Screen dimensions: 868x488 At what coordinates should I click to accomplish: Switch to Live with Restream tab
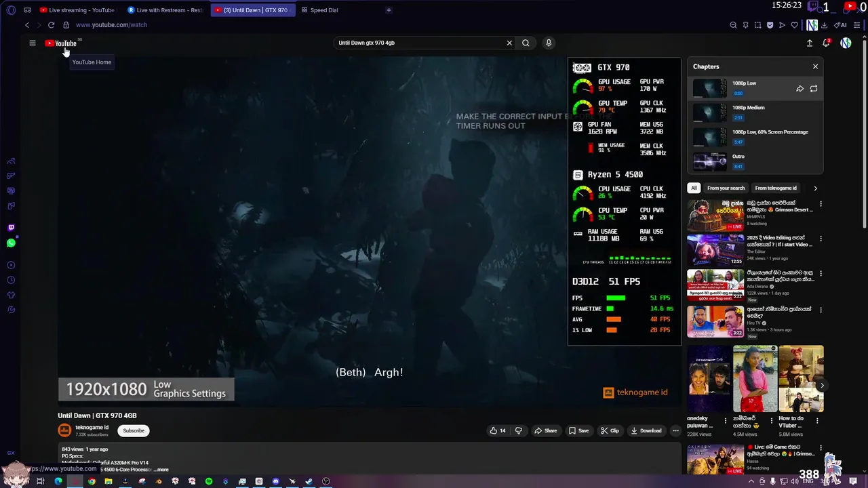[x=165, y=10]
